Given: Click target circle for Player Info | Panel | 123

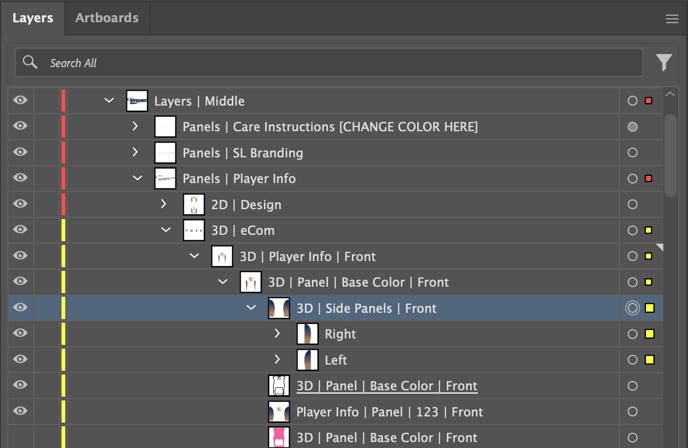Looking at the screenshot, I should (632, 412).
